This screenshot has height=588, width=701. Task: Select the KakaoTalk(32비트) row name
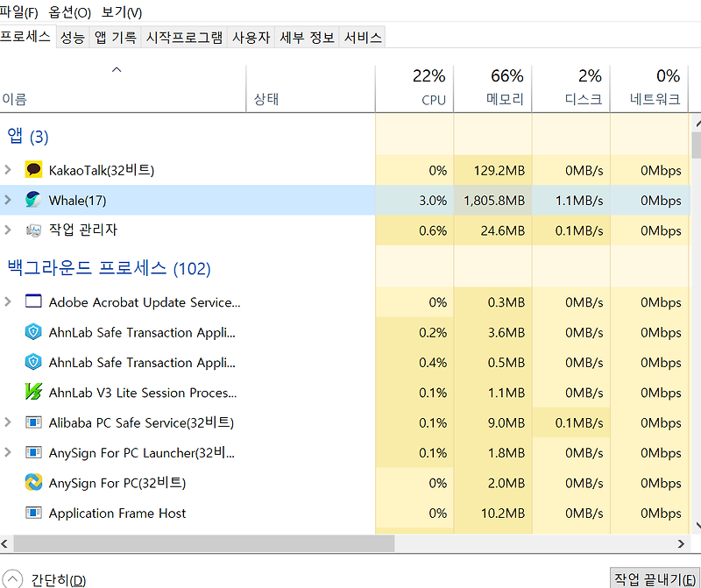click(102, 170)
